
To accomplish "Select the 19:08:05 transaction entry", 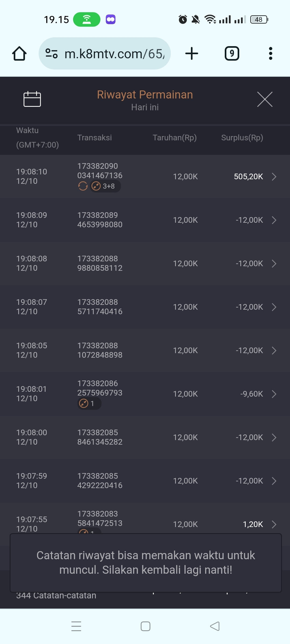I will pos(100,350).
